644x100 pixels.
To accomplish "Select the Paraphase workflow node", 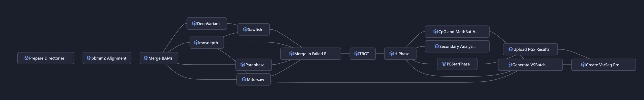I will click(x=254, y=65).
